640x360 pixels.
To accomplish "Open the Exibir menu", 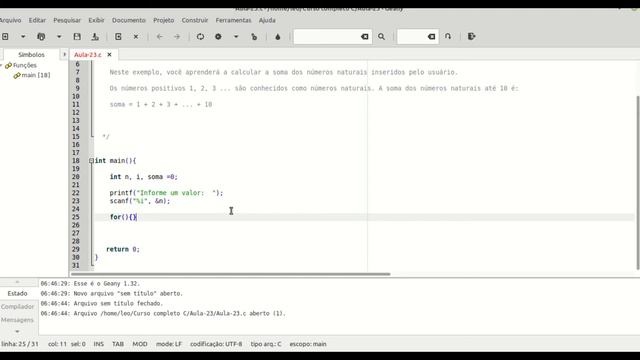I will (96, 20).
